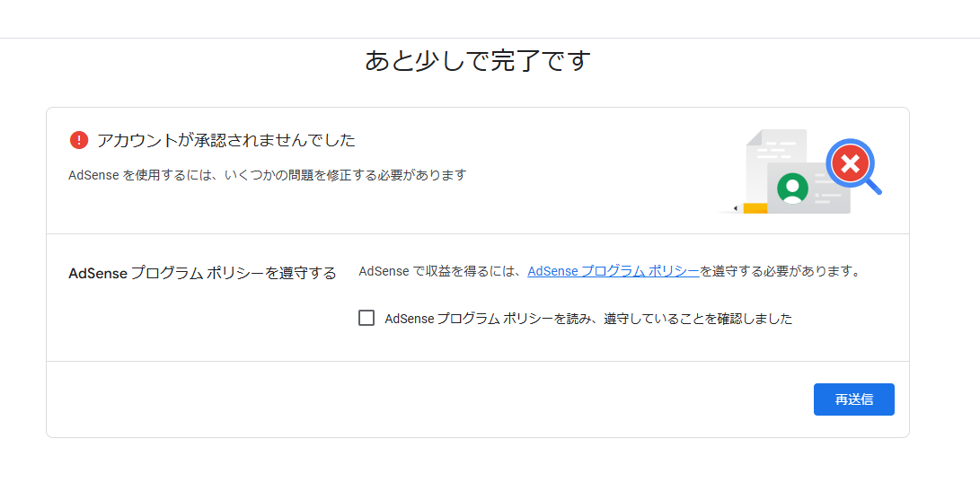The width and height of the screenshot is (980, 500).
Task: Click the red exclamation warning icon
Action: pos(79,140)
